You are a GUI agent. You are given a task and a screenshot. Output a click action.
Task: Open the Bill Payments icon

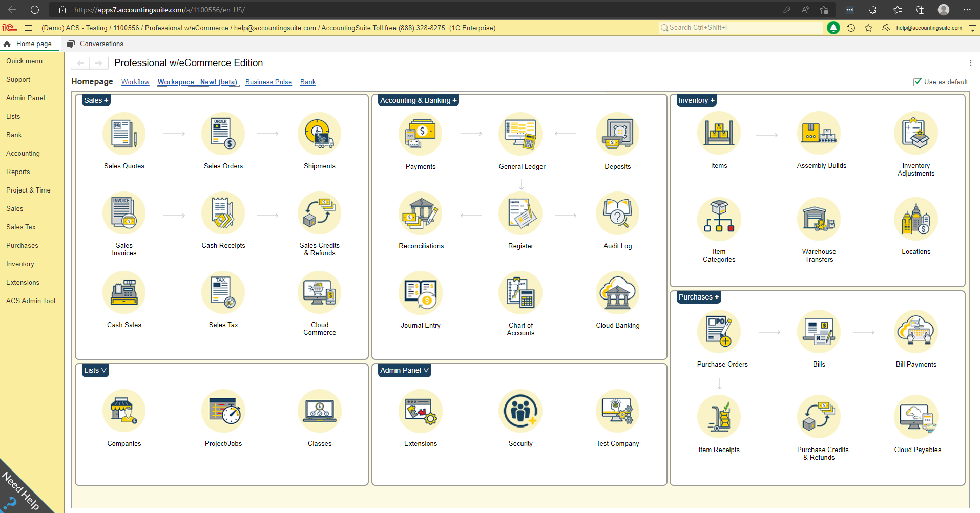(x=916, y=332)
